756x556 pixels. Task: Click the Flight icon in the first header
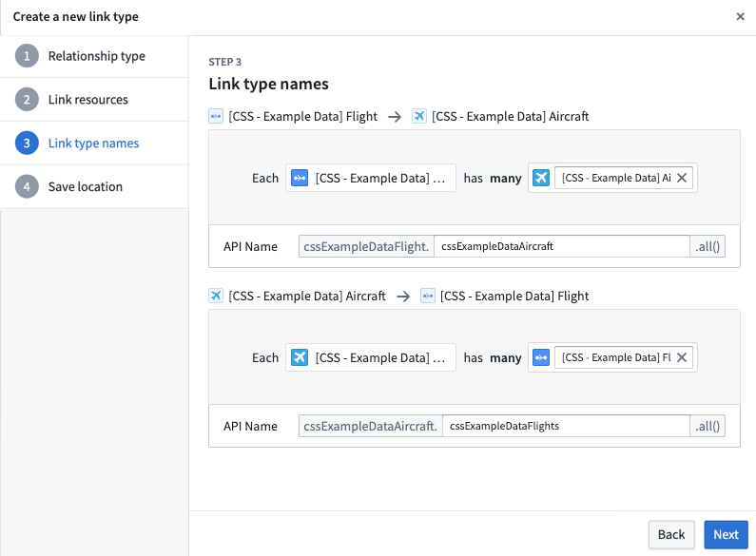(x=216, y=116)
